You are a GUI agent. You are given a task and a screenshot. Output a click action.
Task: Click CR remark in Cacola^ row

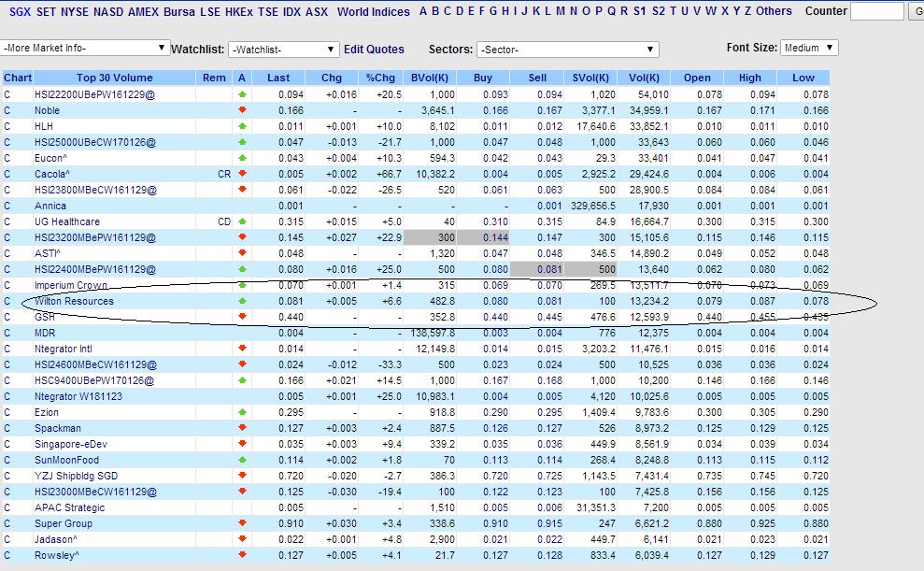pyautogui.click(x=224, y=175)
